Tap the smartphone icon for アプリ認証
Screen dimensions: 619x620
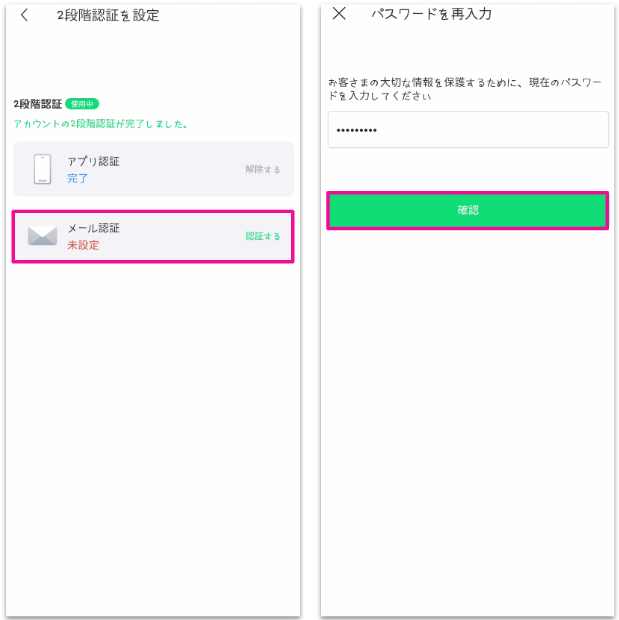click(42, 169)
